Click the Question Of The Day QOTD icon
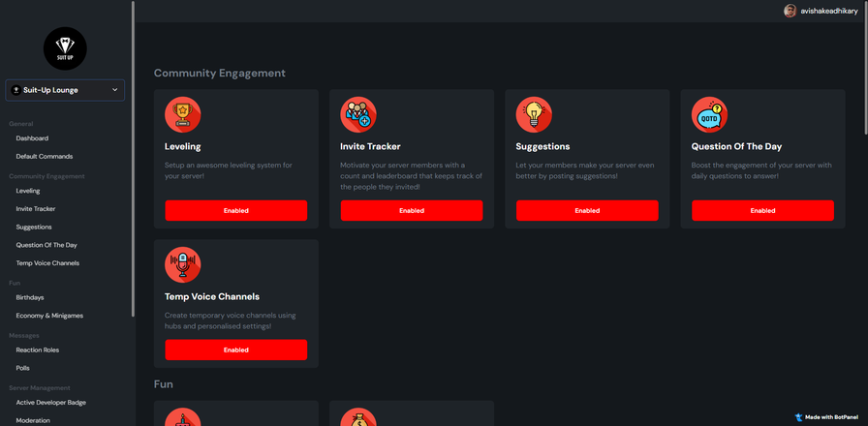 709,115
